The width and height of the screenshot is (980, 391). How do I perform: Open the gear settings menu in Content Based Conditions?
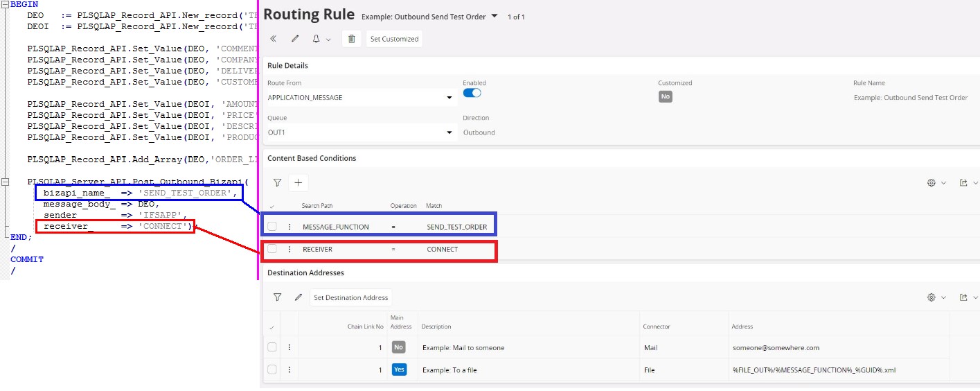936,183
